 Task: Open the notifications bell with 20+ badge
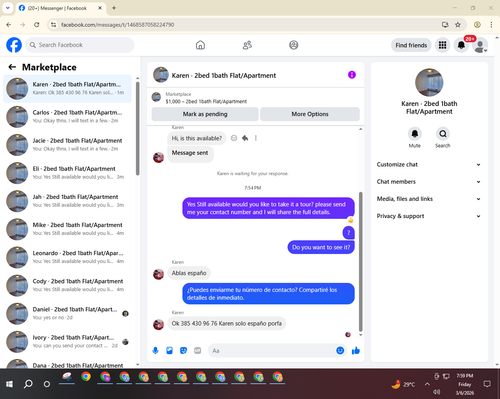461,45
